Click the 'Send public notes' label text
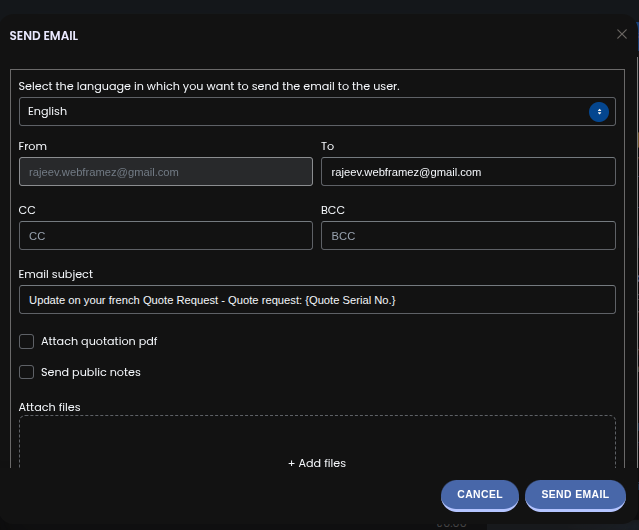 point(91,372)
